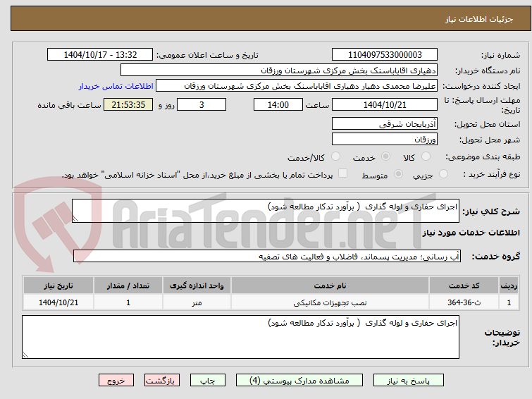Click the نام خدمت column header
This screenshot has width=532, height=399.
click(x=330, y=286)
